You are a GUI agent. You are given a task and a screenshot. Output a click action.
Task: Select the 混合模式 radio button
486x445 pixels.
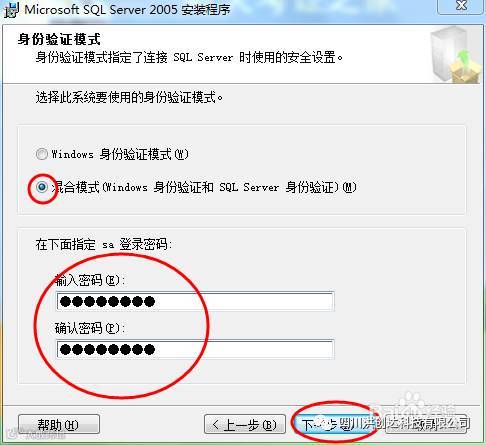click(x=42, y=187)
